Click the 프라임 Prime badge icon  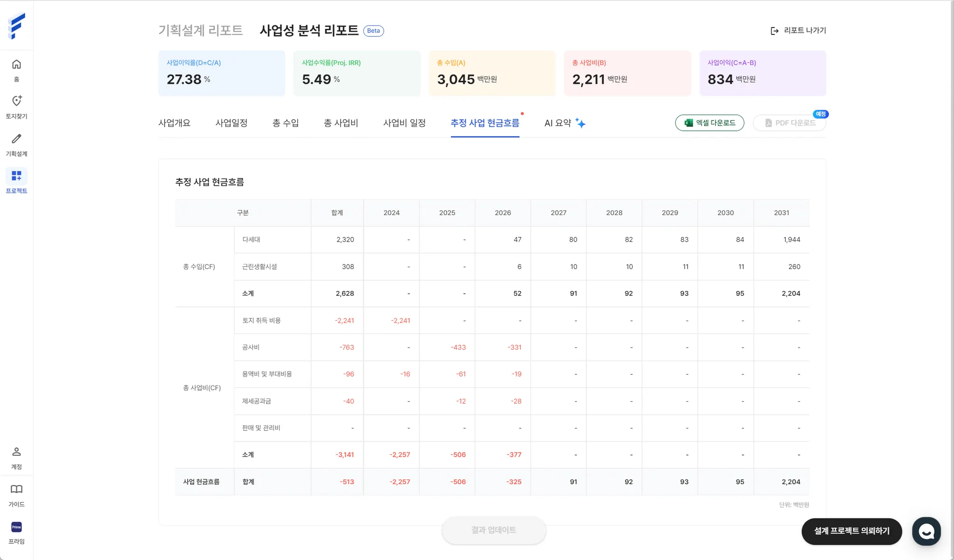coord(16,527)
